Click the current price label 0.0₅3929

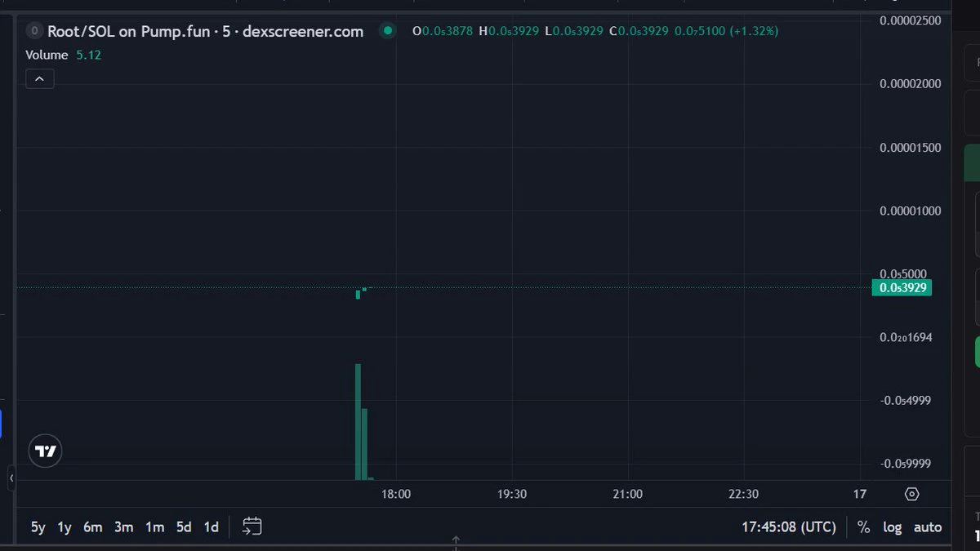tap(902, 287)
